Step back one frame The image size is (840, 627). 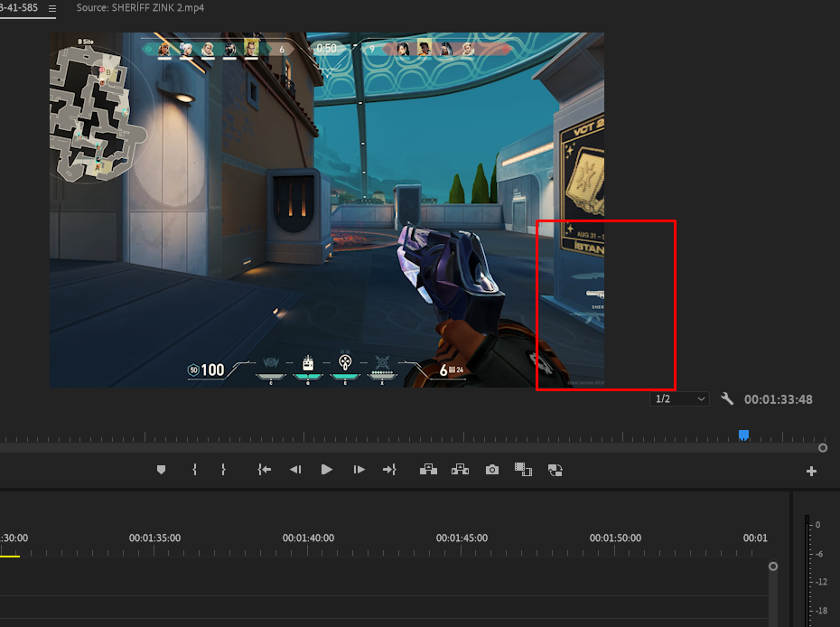point(295,470)
